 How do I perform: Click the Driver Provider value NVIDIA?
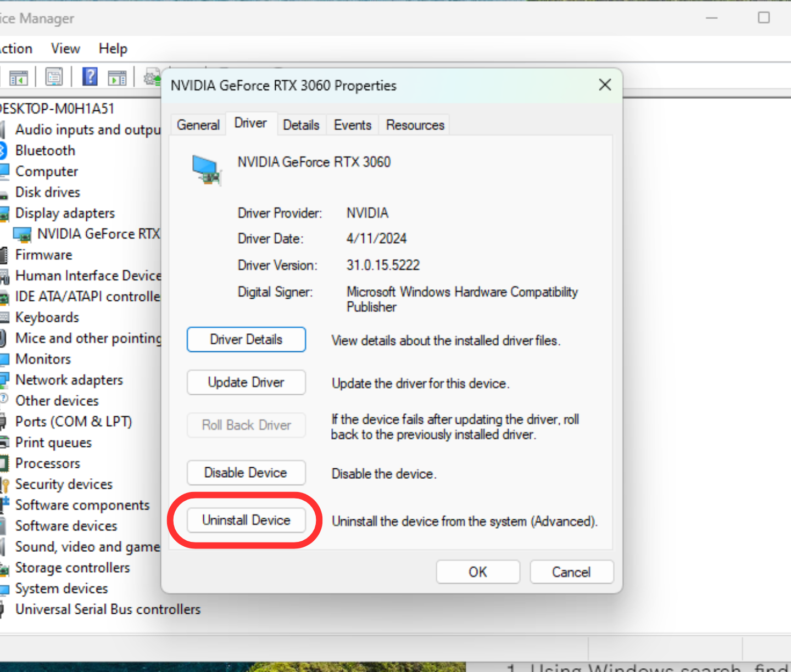click(367, 213)
